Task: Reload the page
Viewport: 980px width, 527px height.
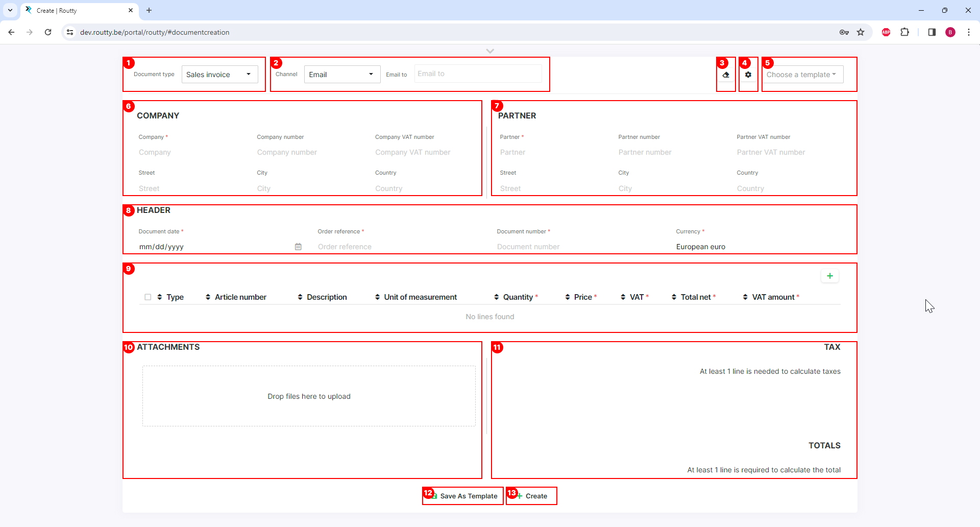Action: 48,32
